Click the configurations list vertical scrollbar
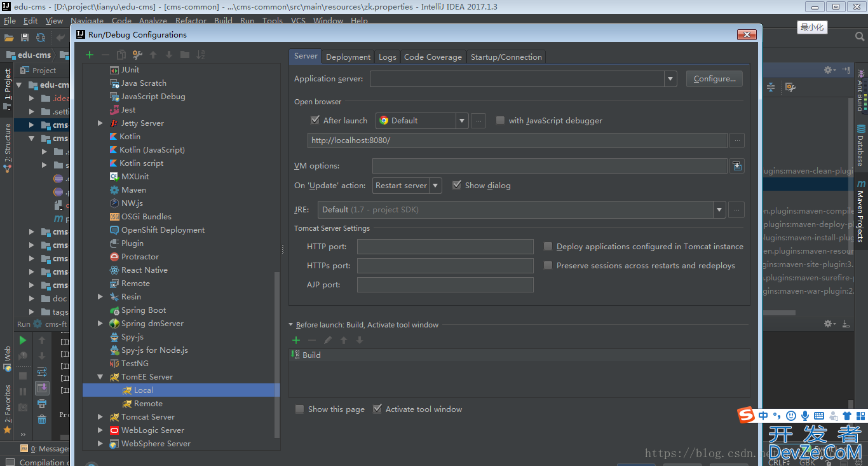Screen dimensions: 868x466 [x=276, y=354]
